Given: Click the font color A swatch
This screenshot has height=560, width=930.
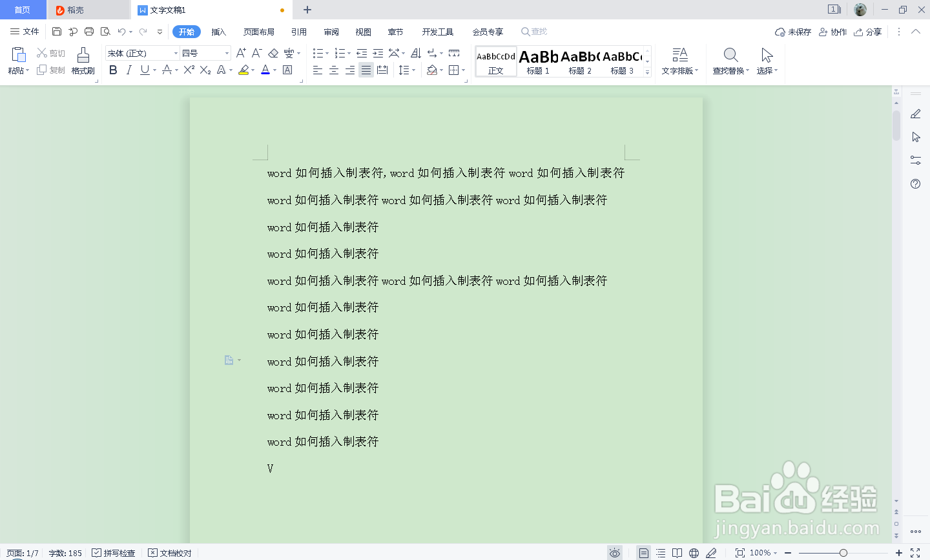Looking at the screenshot, I should click(x=265, y=70).
